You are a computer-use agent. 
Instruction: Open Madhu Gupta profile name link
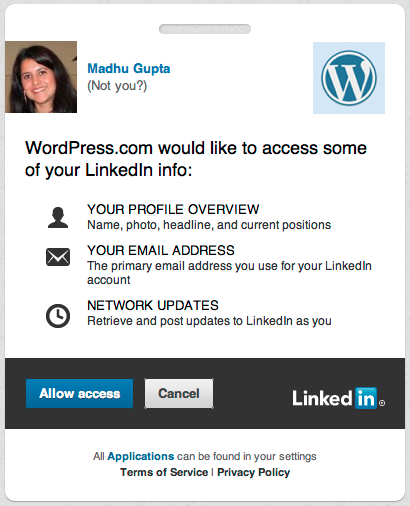(129, 68)
